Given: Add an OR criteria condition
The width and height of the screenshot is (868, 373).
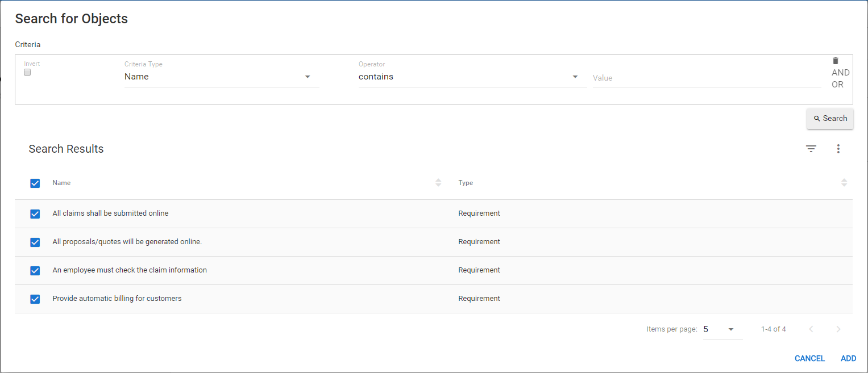Looking at the screenshot, I should pyautogui.click(x=837, y=85).
